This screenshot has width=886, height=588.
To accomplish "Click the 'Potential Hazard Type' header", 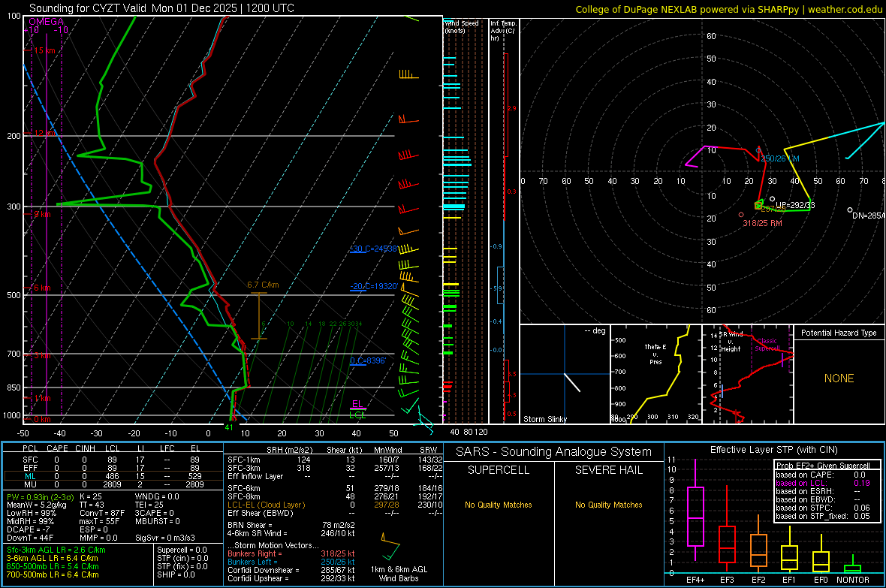I will pos(839,333).
